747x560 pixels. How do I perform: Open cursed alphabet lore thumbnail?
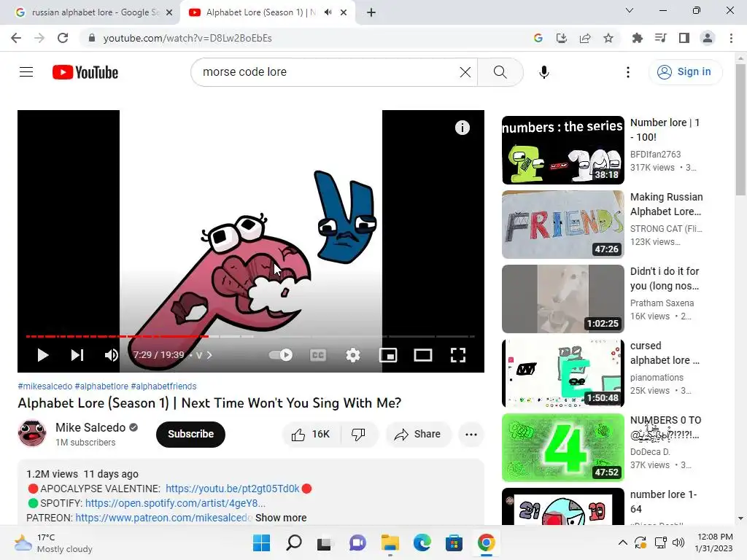pos(562,373)
